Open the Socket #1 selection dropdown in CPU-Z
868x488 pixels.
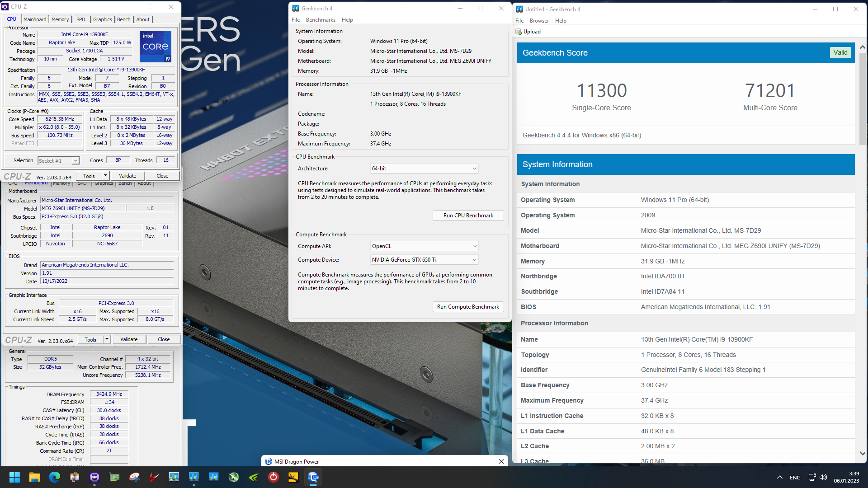[59, 161]
